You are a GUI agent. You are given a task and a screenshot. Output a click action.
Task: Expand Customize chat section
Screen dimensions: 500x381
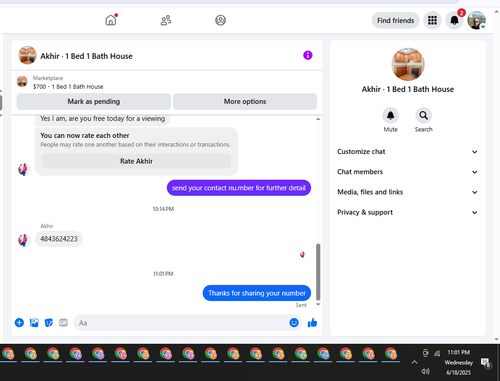407,152
